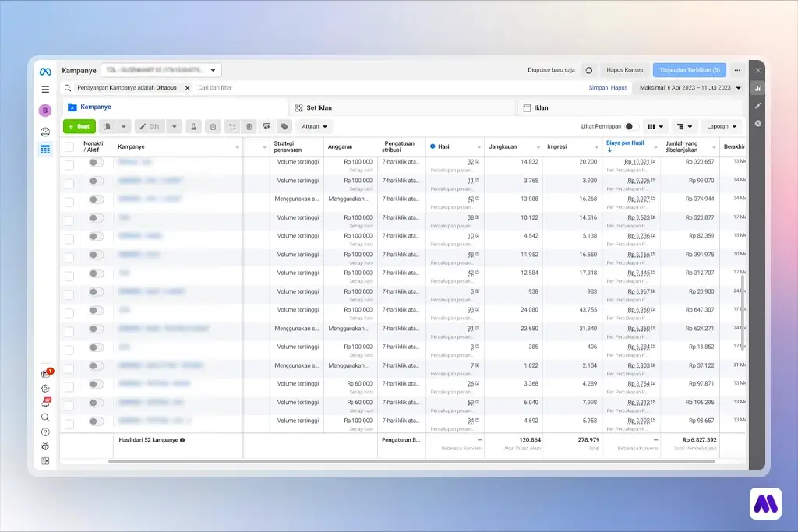The height and width of the screenshot is (532, 798).
Task: Open the Aturan dropdown
Action: [x=315, y=127]
